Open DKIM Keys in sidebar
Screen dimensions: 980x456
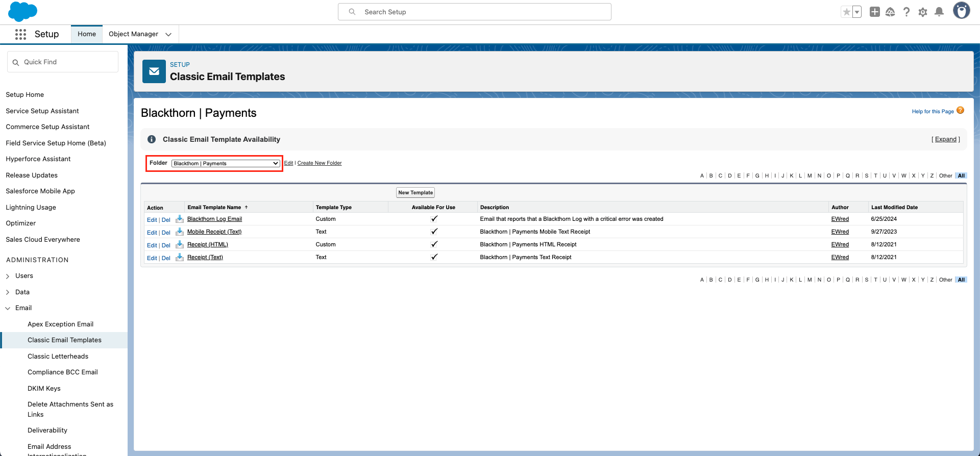point(44,388)
